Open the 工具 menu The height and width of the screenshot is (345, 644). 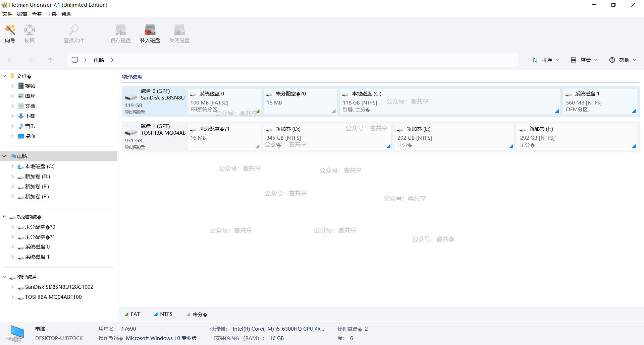point(52,14)
